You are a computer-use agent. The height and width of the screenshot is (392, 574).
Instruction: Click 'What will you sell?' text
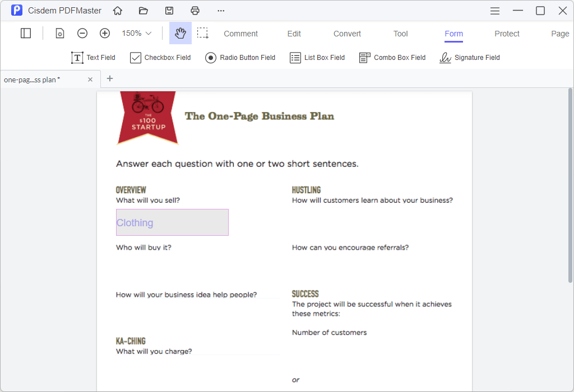(148, 200)
